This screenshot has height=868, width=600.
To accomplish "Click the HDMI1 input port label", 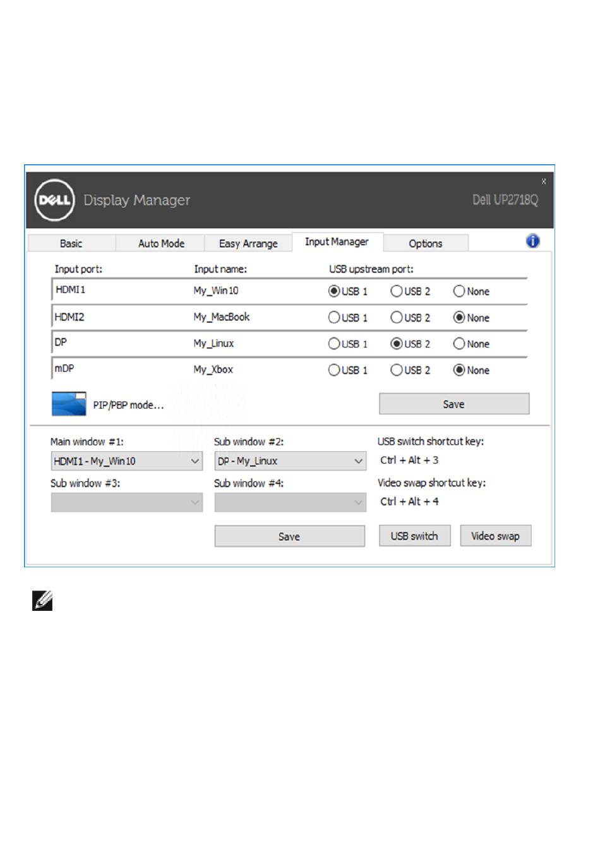I will point(70,289).
